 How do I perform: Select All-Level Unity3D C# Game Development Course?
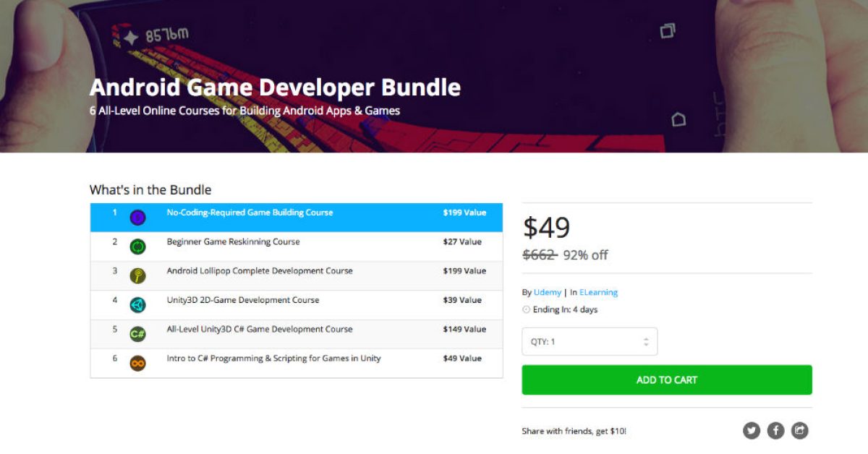coord(260,330)
